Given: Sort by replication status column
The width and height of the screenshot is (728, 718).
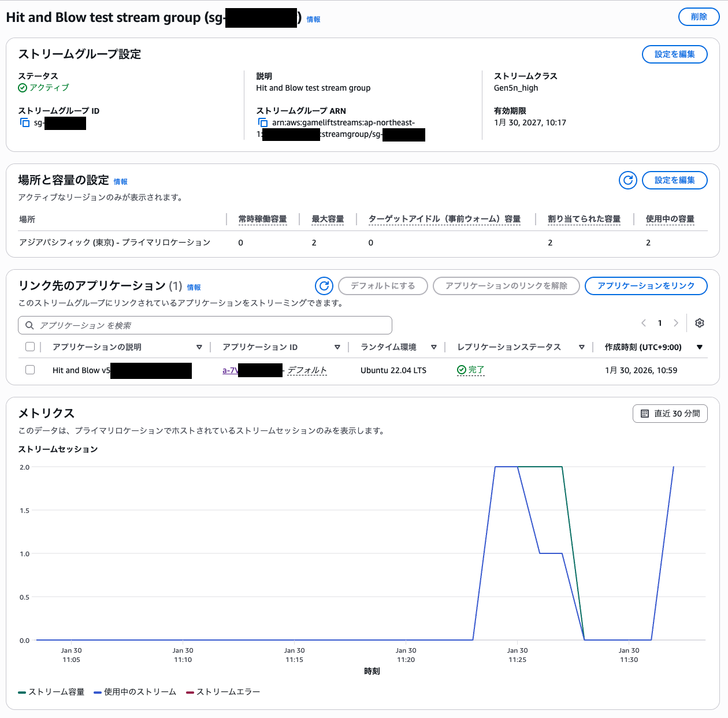Looking at the screenshot, I should 582,347.
